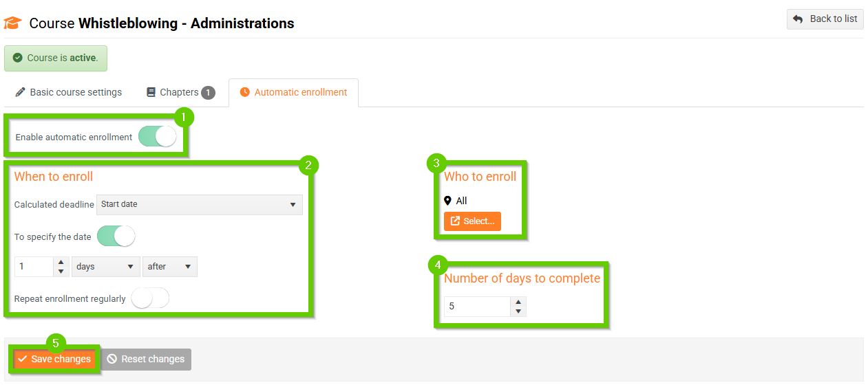The width and height of the screenshot is (868, 385).
Task: Toggle Enable automatic enrollment switch
Action: click(157, 137)
